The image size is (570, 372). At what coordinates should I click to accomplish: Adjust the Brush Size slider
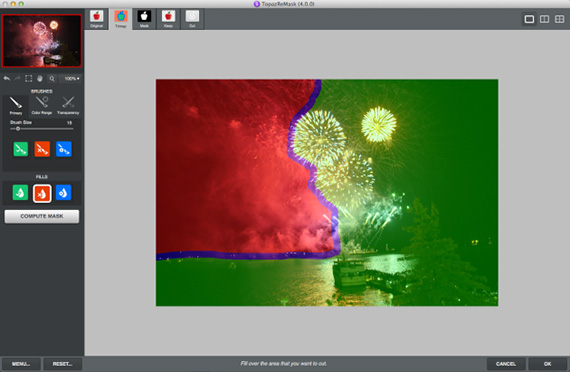tap(41, 129)
